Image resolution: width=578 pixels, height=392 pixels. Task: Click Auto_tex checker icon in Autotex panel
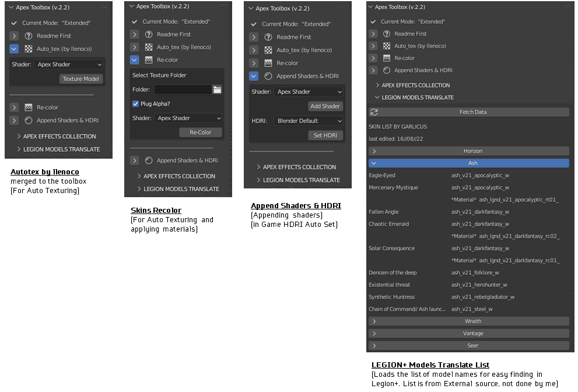point(29,48)
